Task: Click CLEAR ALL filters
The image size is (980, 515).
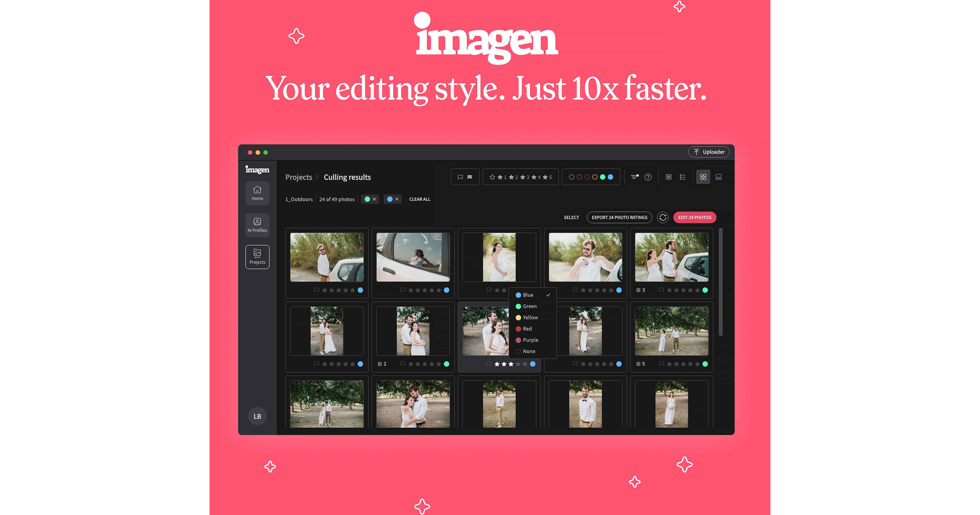Action: point(420,199)
